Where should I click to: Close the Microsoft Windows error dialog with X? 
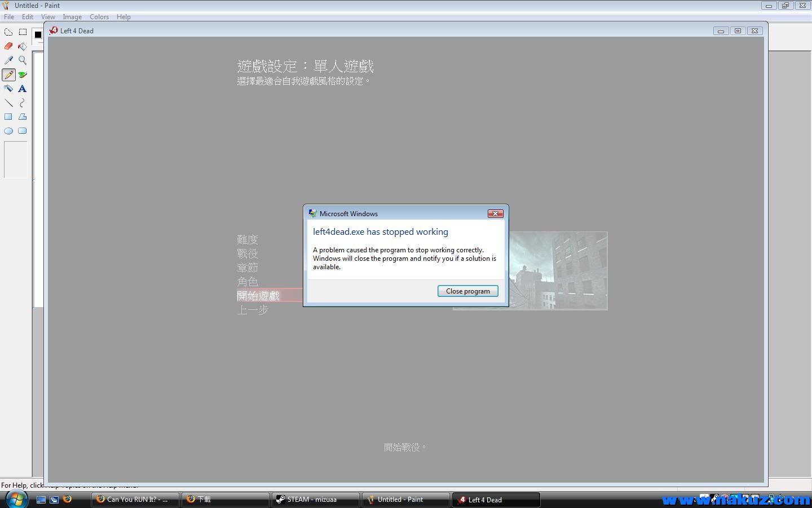pos(495,213)
